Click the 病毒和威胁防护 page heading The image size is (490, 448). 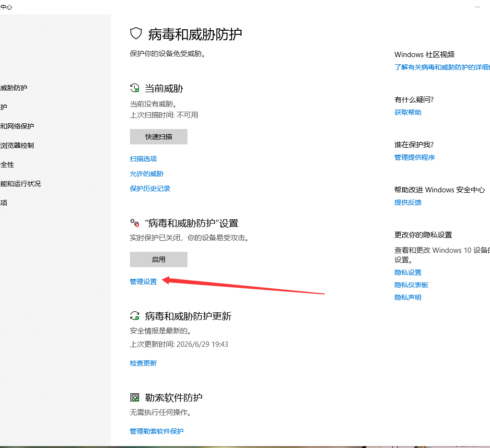click(195, 34)
